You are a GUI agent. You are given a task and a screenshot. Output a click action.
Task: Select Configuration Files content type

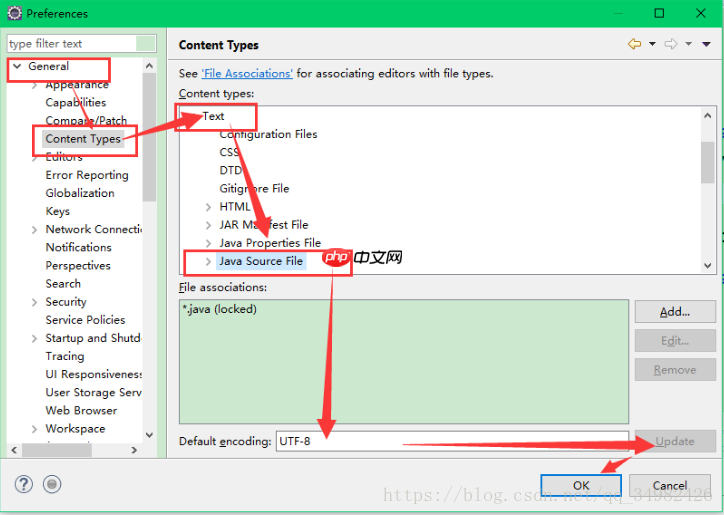pos(268,134)
